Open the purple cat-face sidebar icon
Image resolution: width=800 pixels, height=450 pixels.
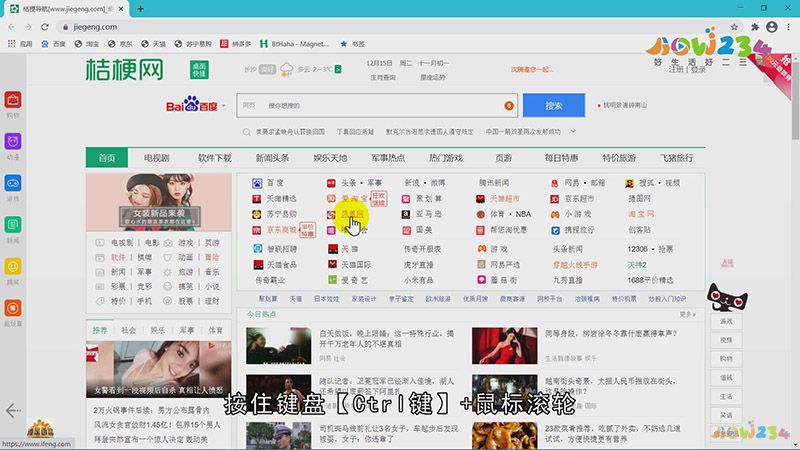click(13, 141)
